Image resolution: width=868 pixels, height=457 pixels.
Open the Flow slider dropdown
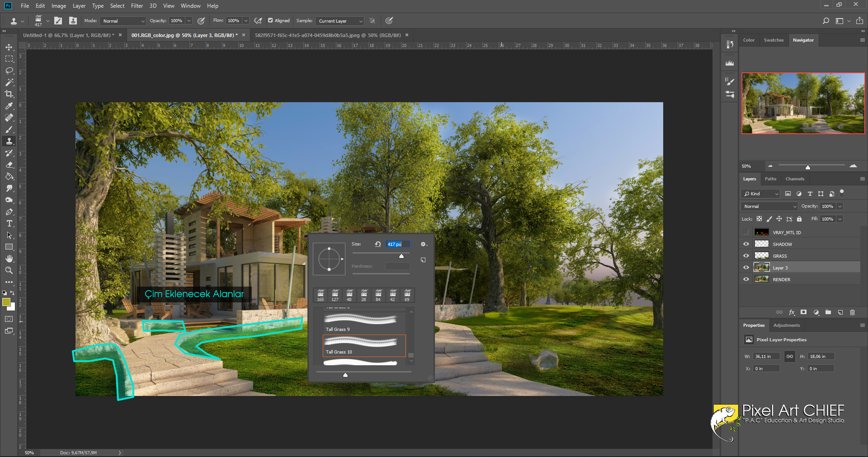coord(246,21)
